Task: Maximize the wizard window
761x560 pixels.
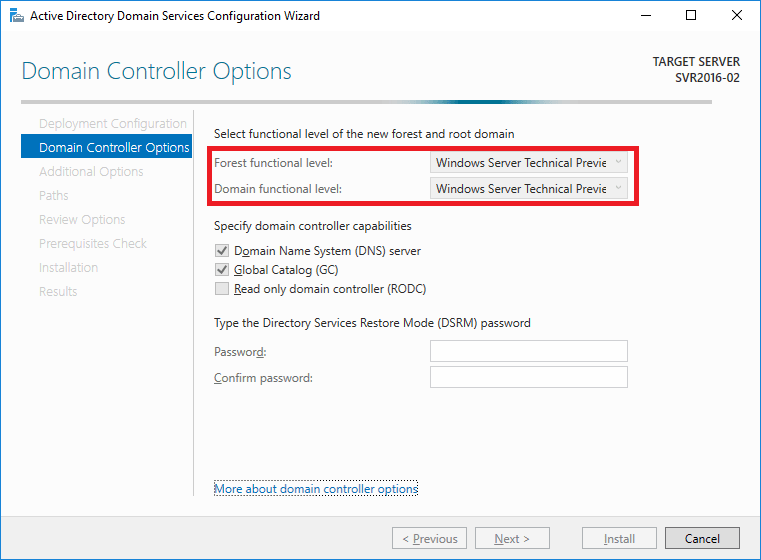Action: 691,16
